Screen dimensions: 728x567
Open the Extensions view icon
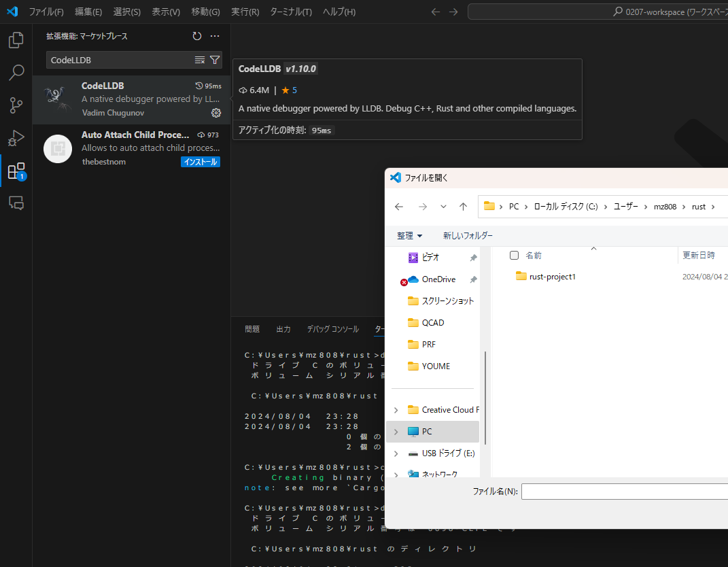[16, 171]
